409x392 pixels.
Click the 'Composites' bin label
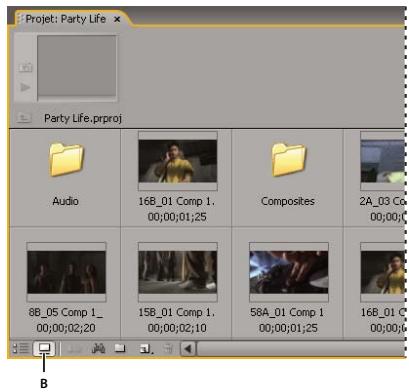[x=288, y=201]
